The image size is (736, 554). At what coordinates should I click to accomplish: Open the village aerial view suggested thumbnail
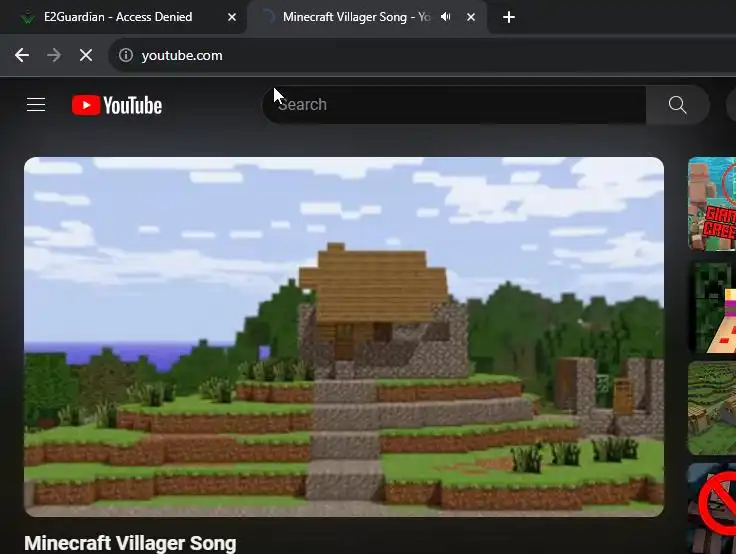[712, 408]
